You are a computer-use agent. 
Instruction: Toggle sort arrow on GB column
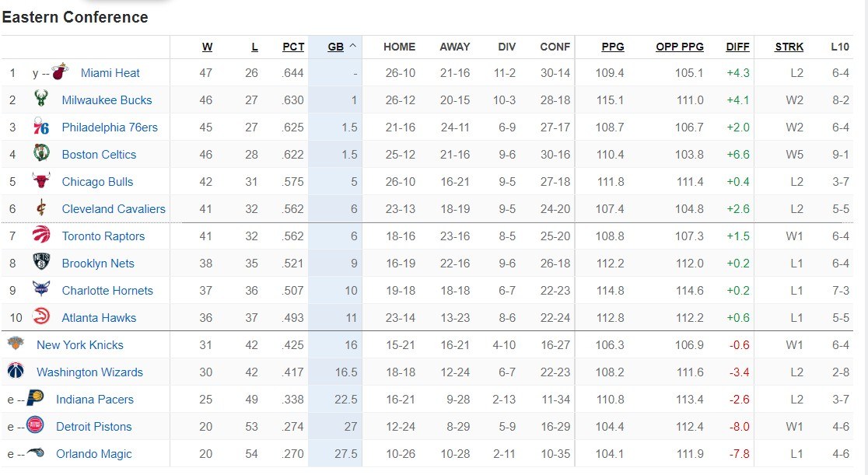[x=352, y=47]
